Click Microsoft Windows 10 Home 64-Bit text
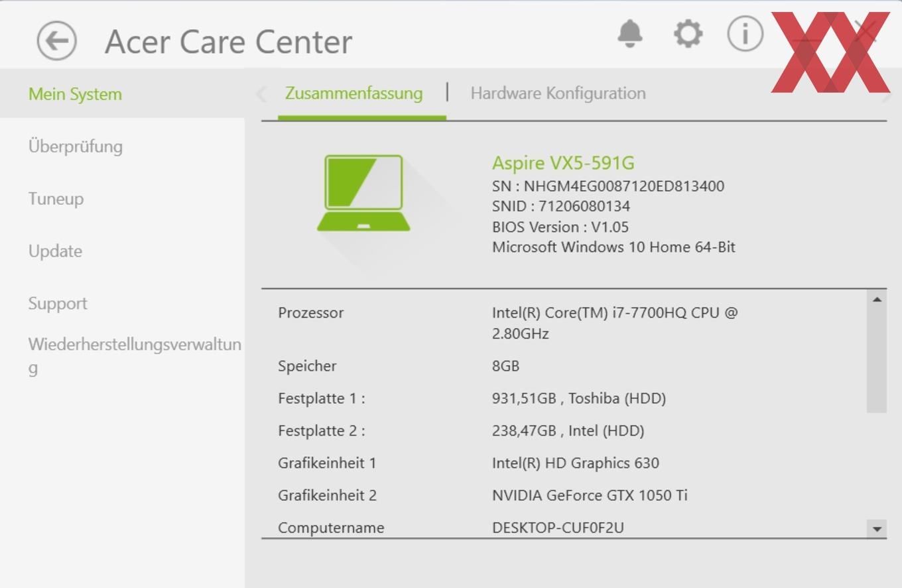Image resolution: width=902 pixels, height=588 pixels. click(613, 247)
